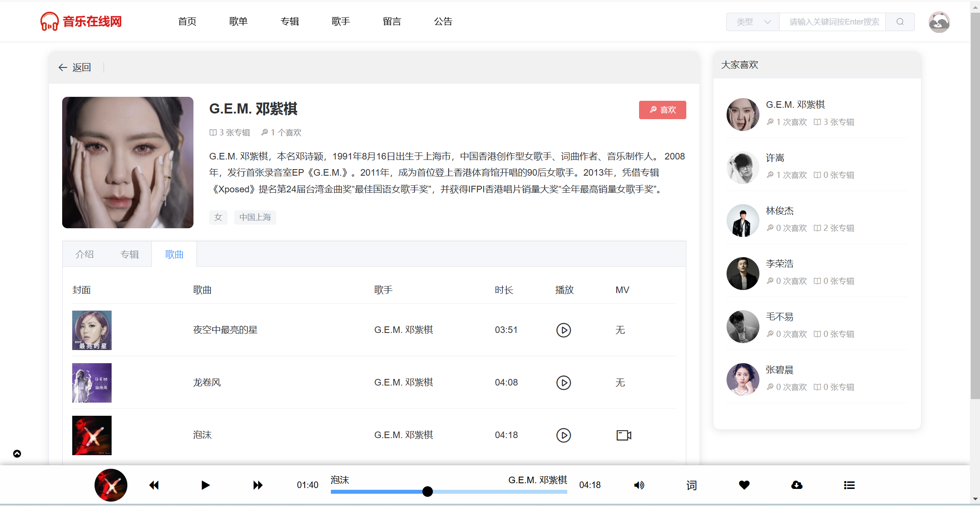
Task: Skip to the next track
Action: pyautogui.click(x=258, y=485)
